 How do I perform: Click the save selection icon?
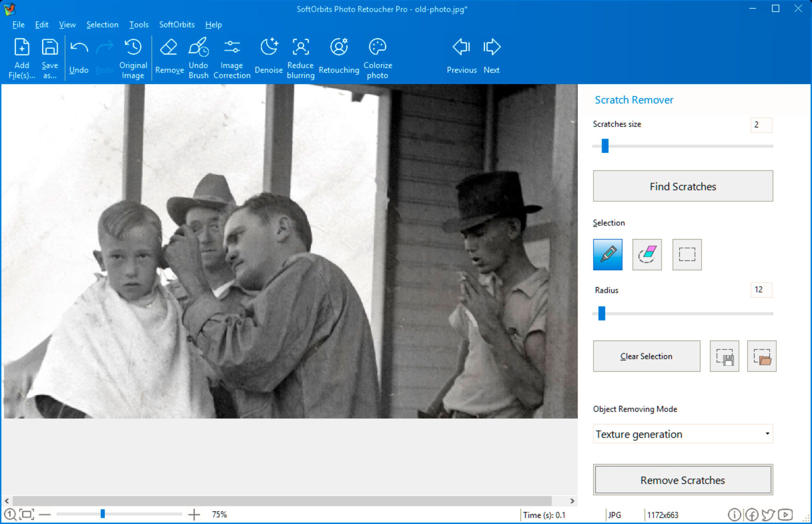[725, 356]
